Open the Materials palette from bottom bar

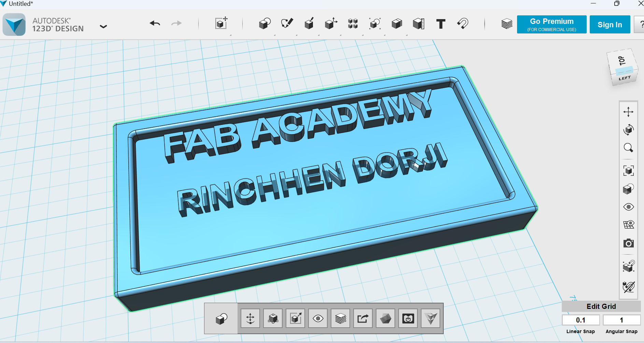[x=340, y=318]
